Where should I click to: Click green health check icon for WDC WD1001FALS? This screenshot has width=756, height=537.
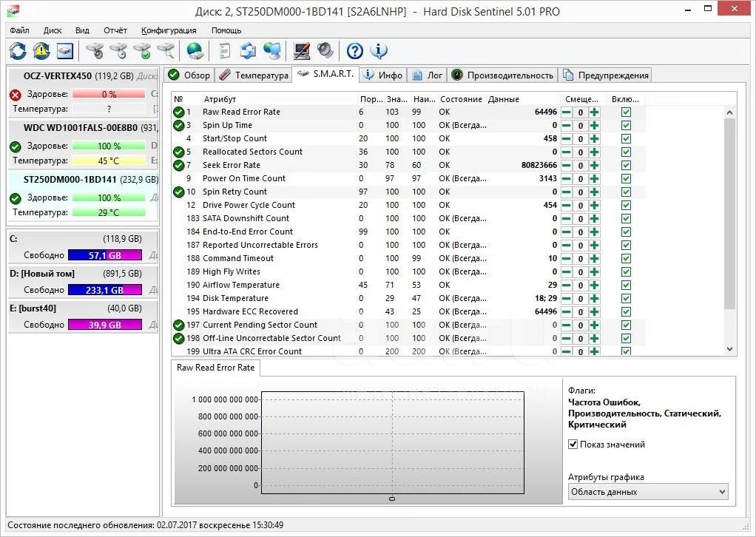point(16,146)
